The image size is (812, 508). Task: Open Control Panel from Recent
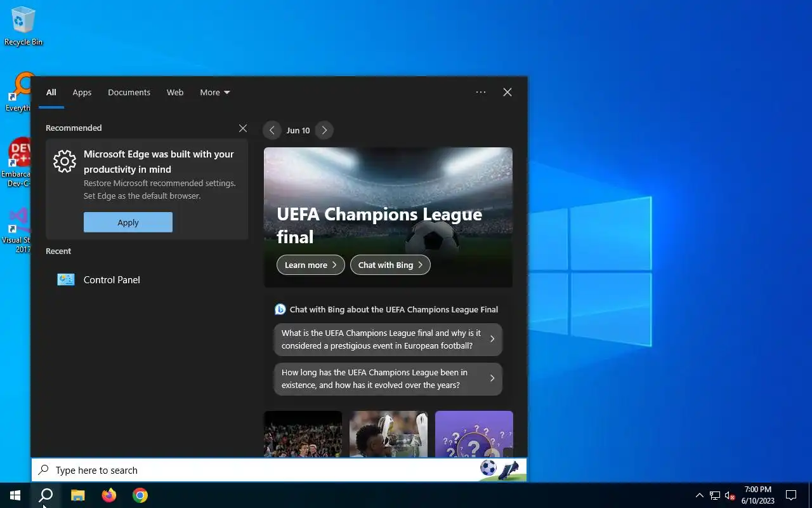click(147, 279)
